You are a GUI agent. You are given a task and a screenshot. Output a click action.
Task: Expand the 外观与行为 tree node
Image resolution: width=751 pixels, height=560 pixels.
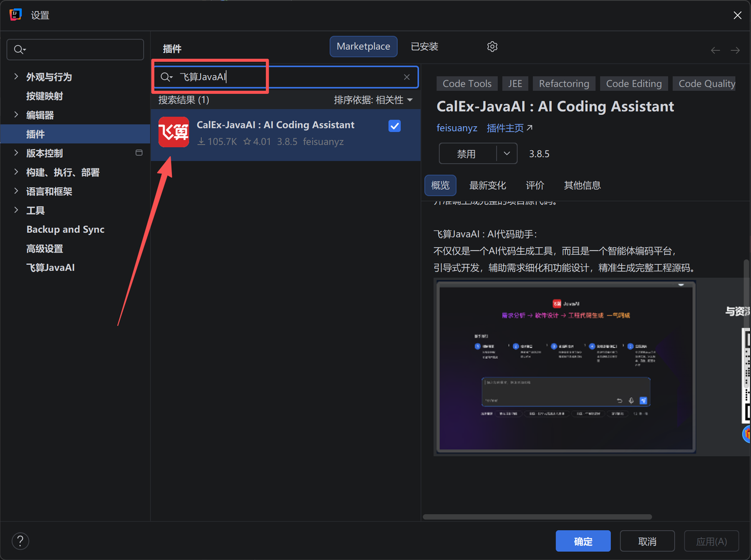16,77
